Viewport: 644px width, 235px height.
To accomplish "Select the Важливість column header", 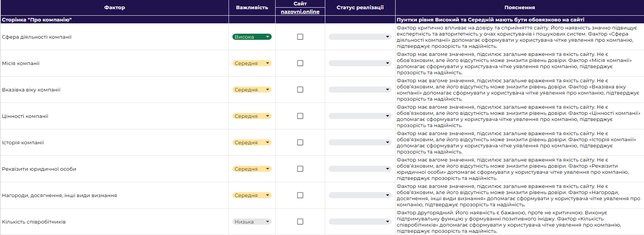I will click(x=252, y=8).
